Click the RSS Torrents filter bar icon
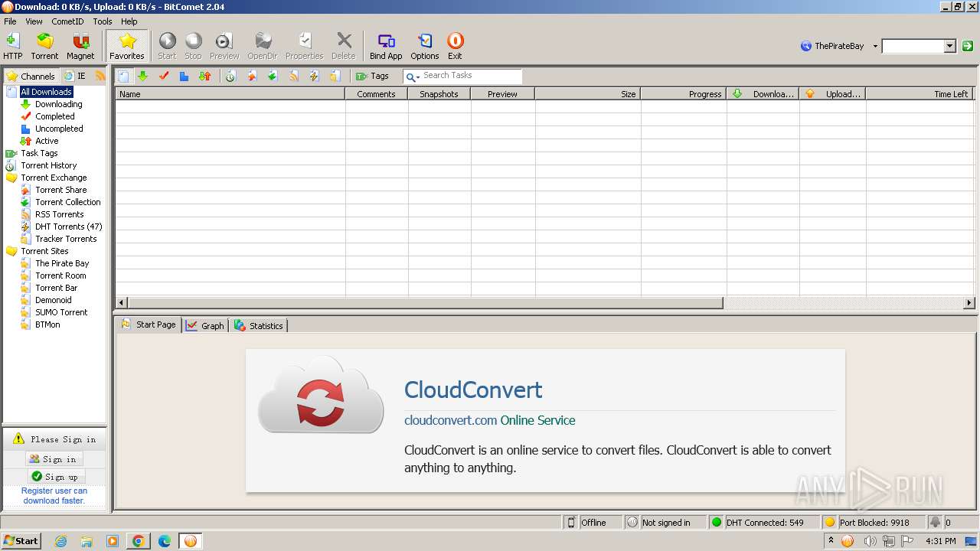 click(293, 76)
